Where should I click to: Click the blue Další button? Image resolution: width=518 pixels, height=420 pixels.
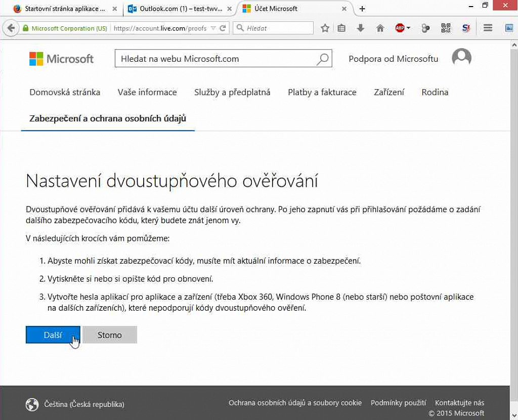53,335
